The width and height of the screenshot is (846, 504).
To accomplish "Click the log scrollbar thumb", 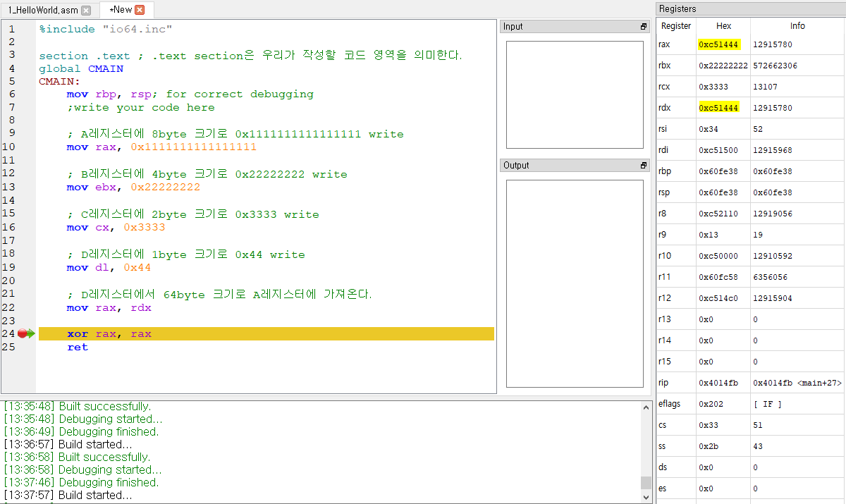I will [646, 482].
